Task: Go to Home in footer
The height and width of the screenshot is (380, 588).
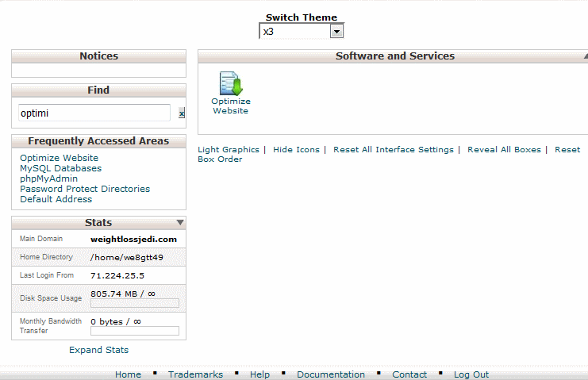Action: 128,374
